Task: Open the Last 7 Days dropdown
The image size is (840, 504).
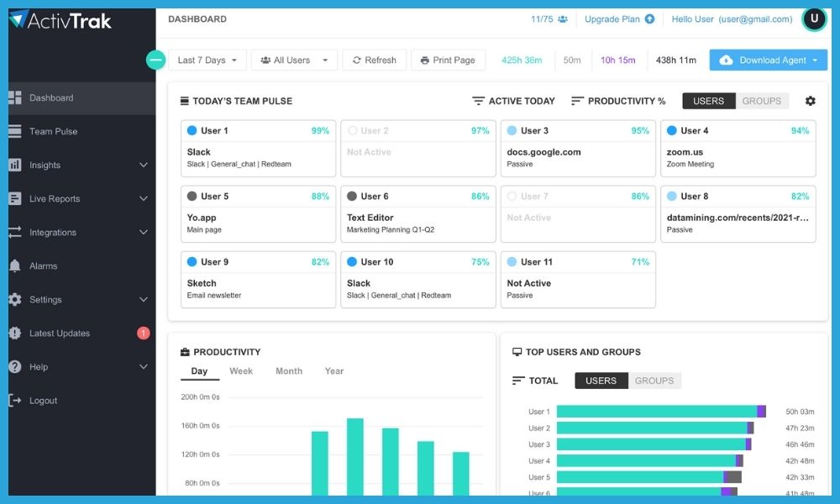Action: coord(207,60)
